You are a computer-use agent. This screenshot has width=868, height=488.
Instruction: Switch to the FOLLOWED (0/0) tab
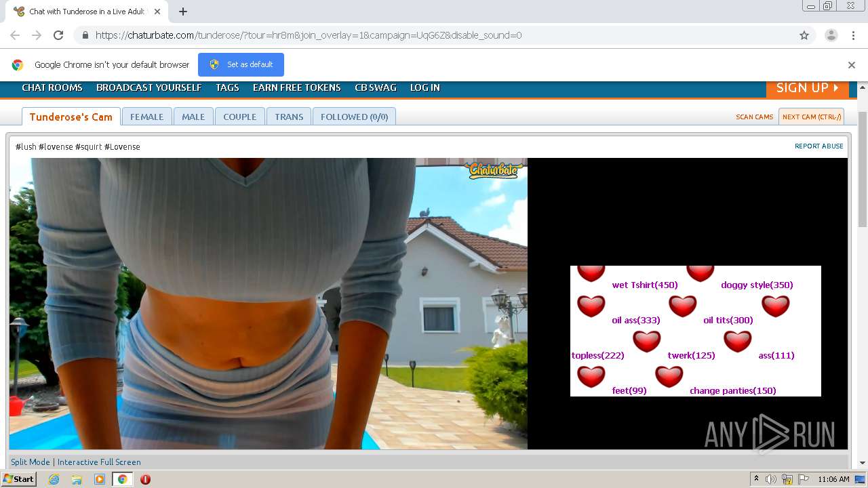point(355,117)
